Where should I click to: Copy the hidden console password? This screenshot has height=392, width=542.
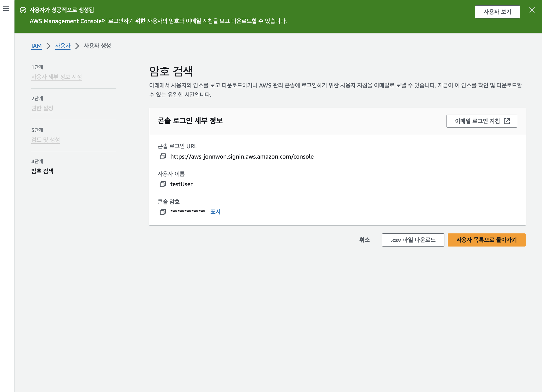point(162,212)
